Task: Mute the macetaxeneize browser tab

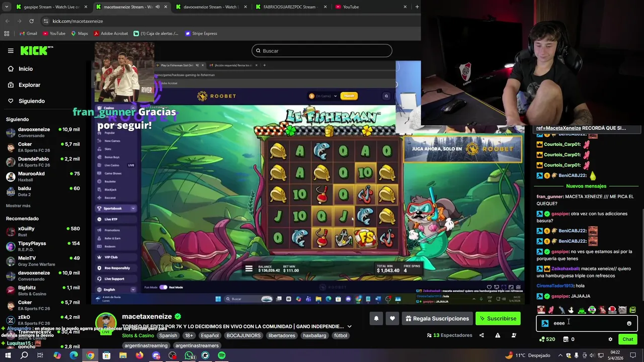Action: pyautogui.click(x=157, y=7)
